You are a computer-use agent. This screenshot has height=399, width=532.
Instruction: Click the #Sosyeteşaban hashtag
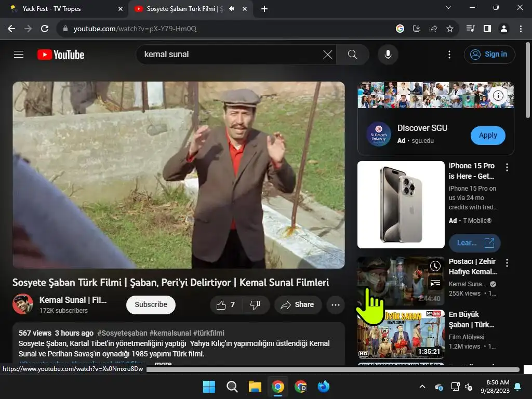click(x=122, y=333)
